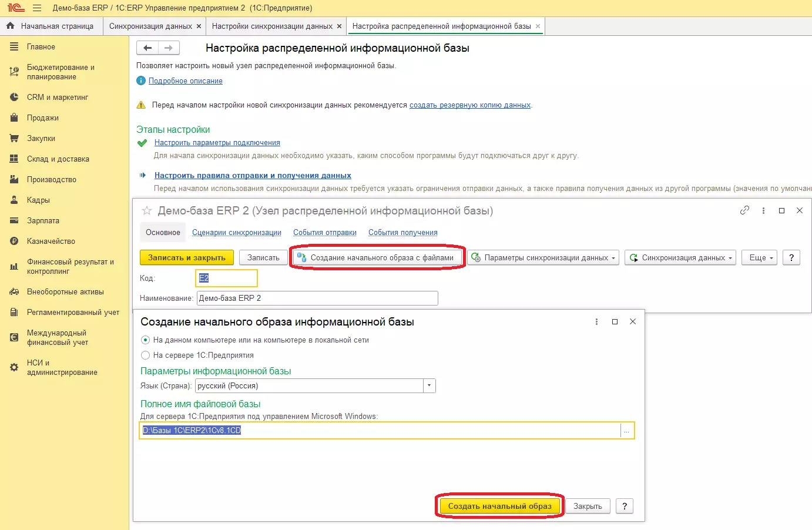
Task: Close Настройка распределенной информационной базы tab
Action: click(x=538, y=26)
